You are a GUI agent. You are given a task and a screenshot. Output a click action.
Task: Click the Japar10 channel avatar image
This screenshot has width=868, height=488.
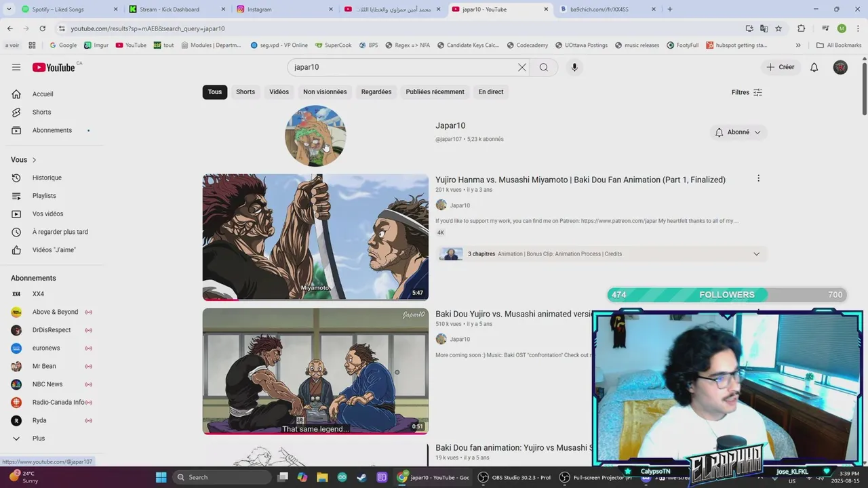[315, 136]
